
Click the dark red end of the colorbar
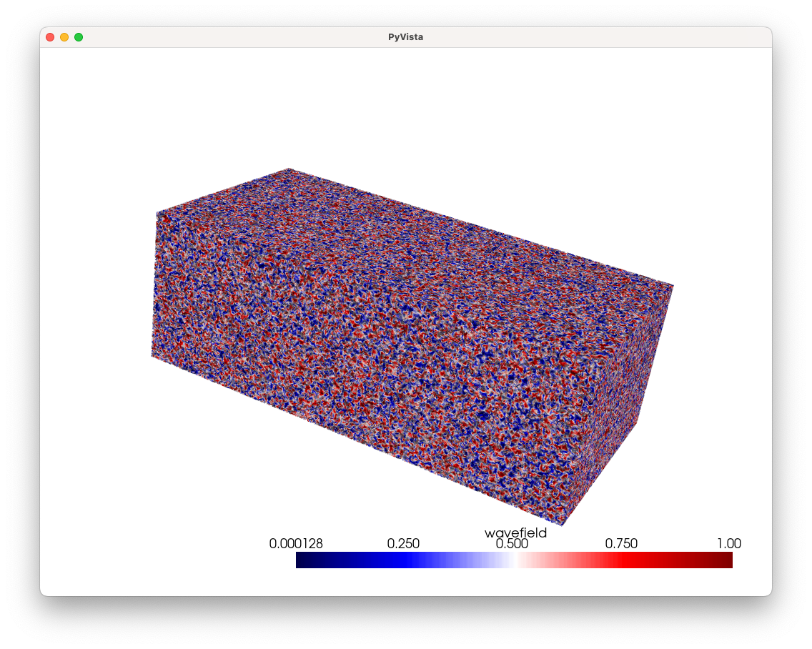click(x=722, y=560)
